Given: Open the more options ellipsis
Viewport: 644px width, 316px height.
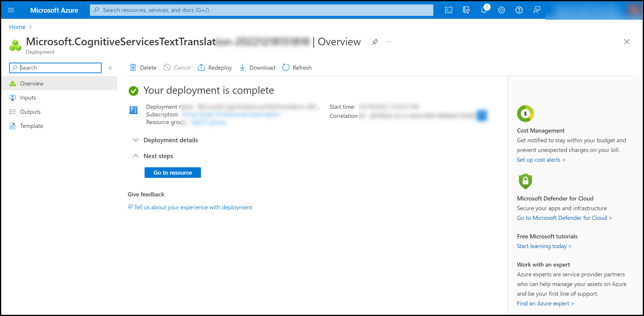Looking at the screenshot, I should 389,42.
